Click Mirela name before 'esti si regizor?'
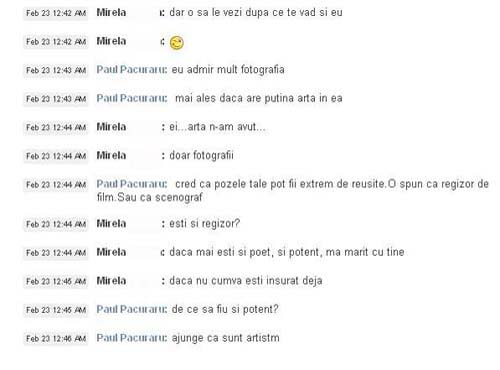The height and width of the screenshot is (370, 500). 111,223
